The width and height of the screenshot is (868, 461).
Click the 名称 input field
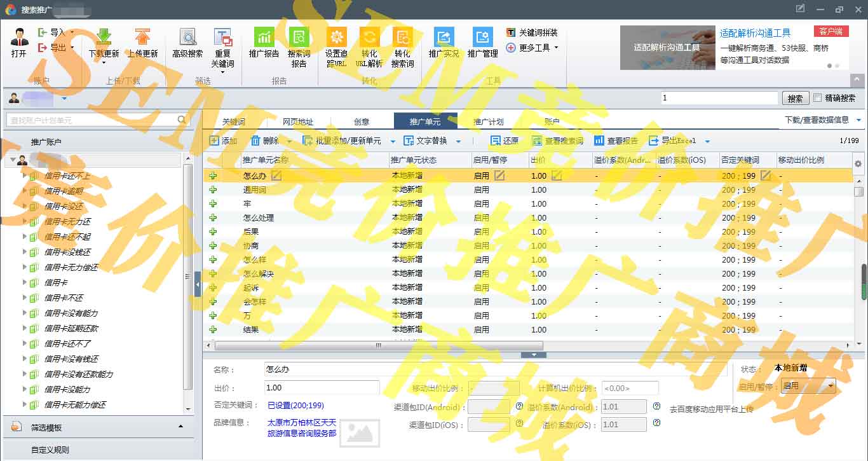(x=495, y=369)
